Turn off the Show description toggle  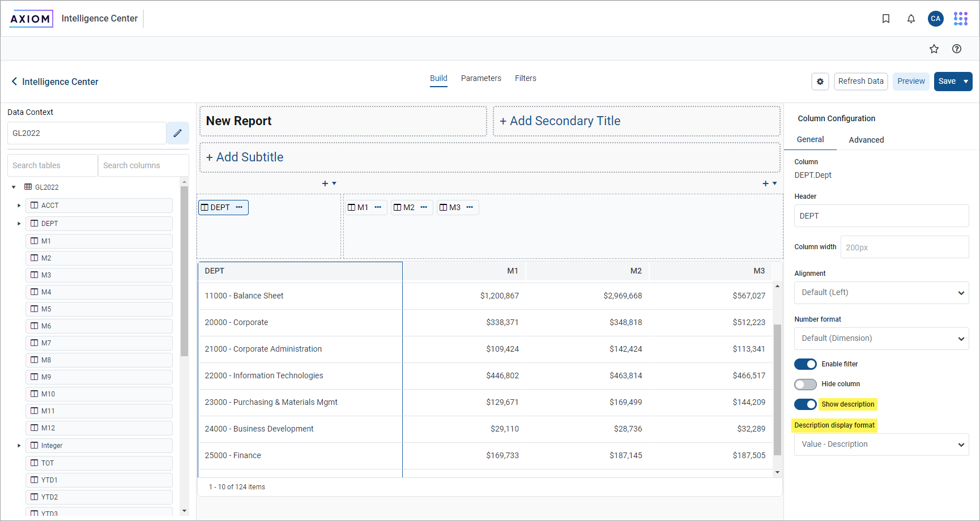pyautogui.click(x=805, y=404)
